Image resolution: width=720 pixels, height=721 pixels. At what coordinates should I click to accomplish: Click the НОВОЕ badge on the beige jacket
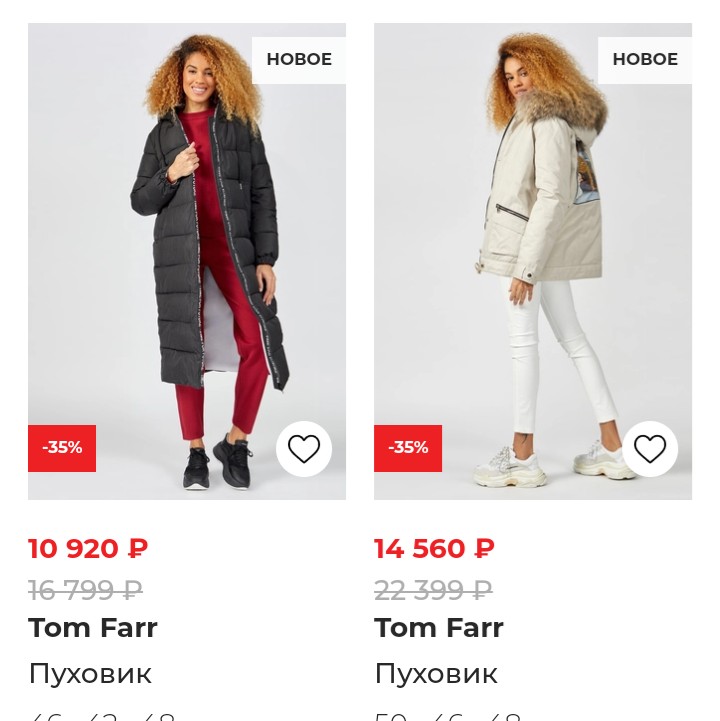pos(645,60)
